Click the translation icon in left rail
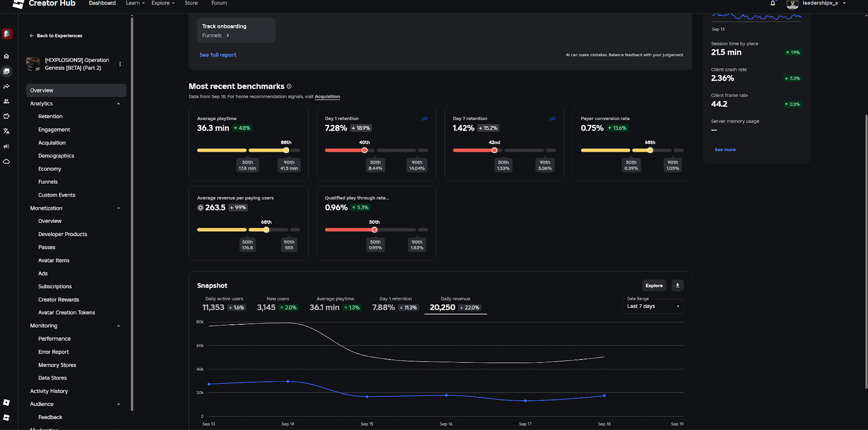 [x=7, y=131]
